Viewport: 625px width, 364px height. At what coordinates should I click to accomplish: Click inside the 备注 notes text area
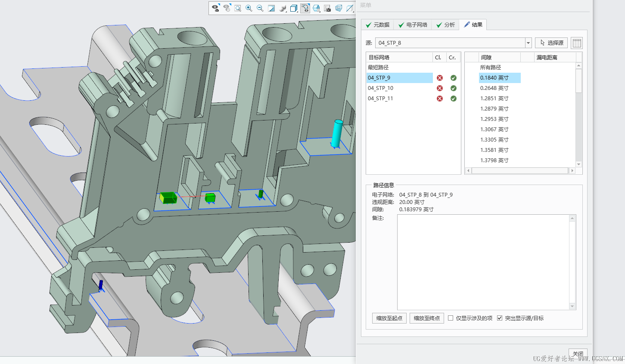[483, 262]
